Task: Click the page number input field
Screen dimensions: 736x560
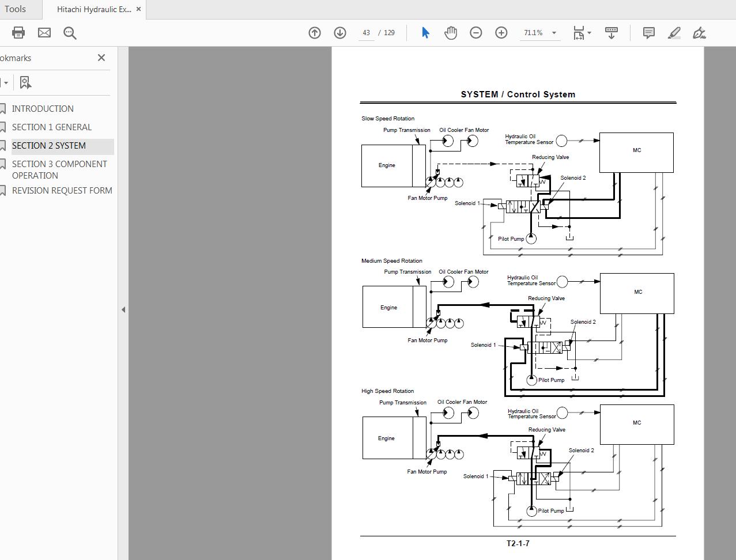Action: click(366, 33)
